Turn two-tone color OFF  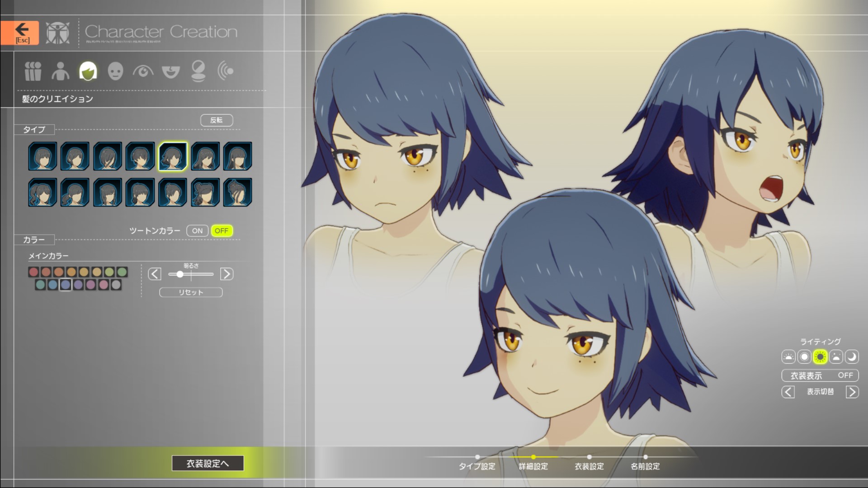click(x=222, y=231)
